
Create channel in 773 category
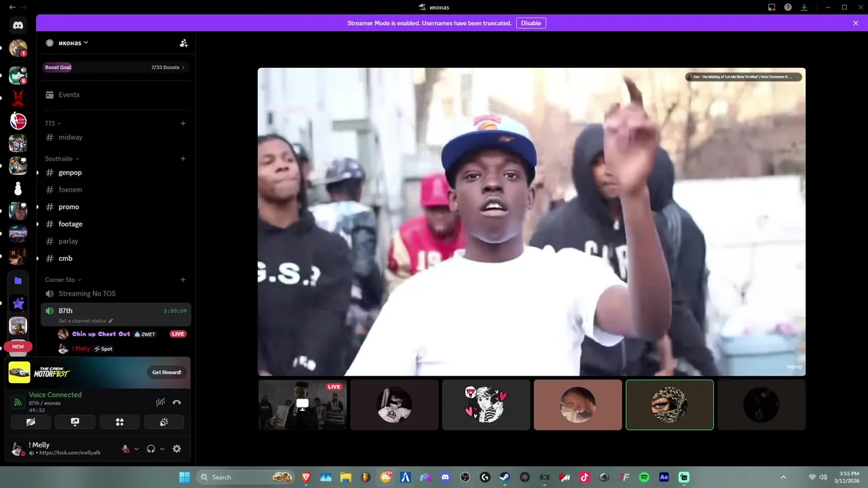183,123
